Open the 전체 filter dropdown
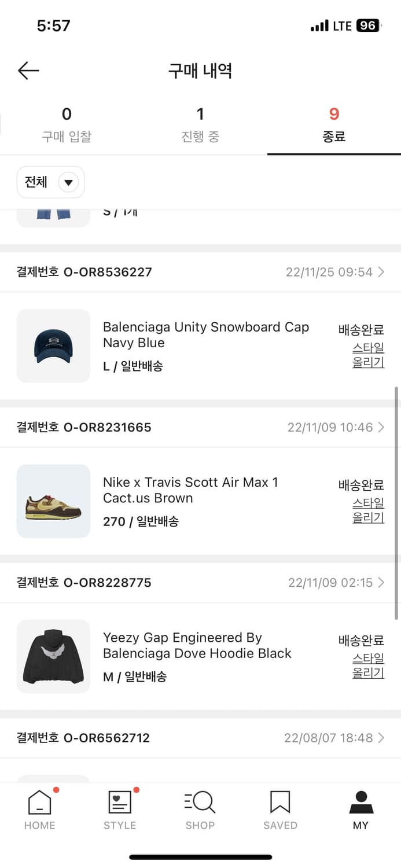401x868 pixels. tap(51, 182)
